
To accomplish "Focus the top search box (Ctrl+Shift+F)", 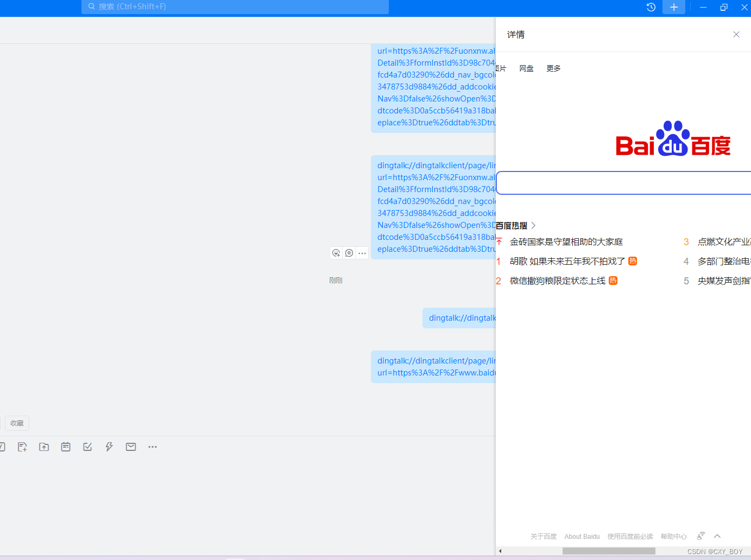I will click(x=235, y=7).
